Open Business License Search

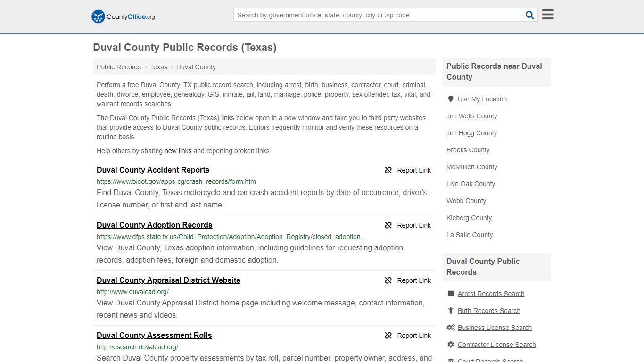pos(495,328)
